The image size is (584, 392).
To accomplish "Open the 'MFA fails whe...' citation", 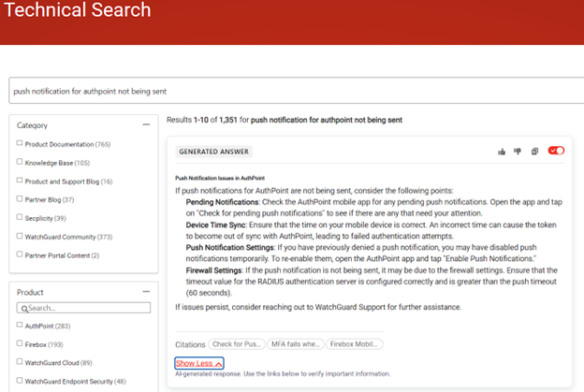I will (296, 344).
